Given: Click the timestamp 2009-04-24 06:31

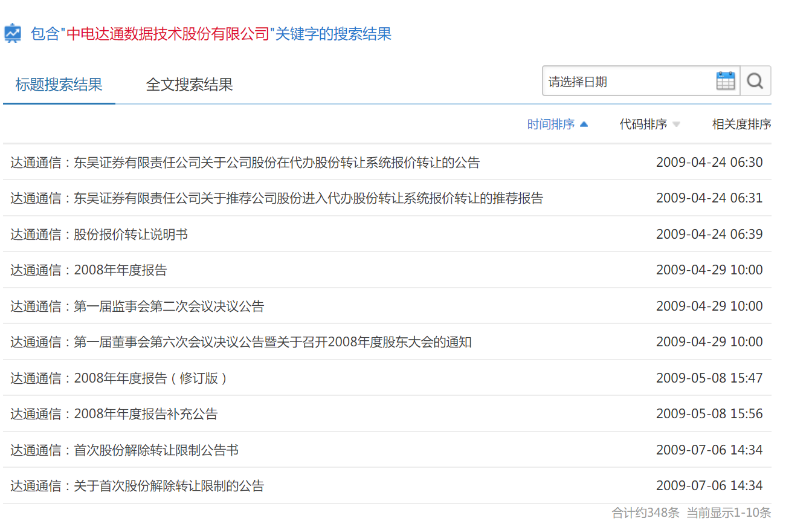Looking at the screenshot, I should (709, 198).
